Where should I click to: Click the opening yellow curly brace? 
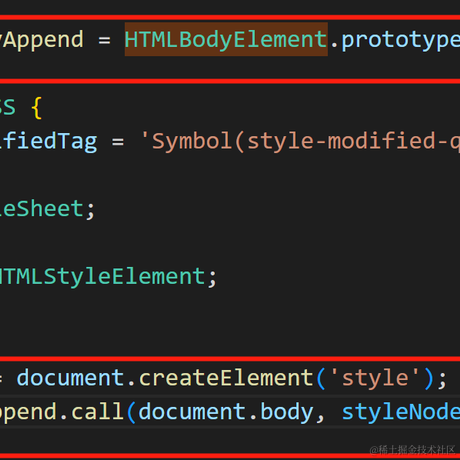(x=36, y=108)
